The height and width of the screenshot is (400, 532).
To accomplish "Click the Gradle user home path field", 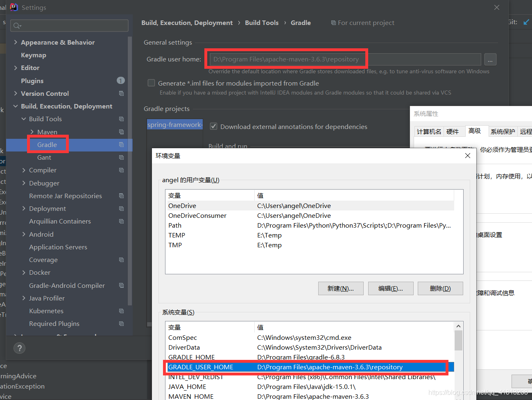I will pos(345,59).
